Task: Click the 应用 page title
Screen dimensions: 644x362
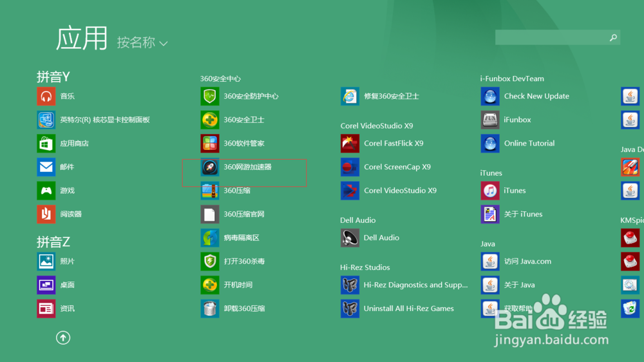Action: pyautogui.click(x=81, y=38)
